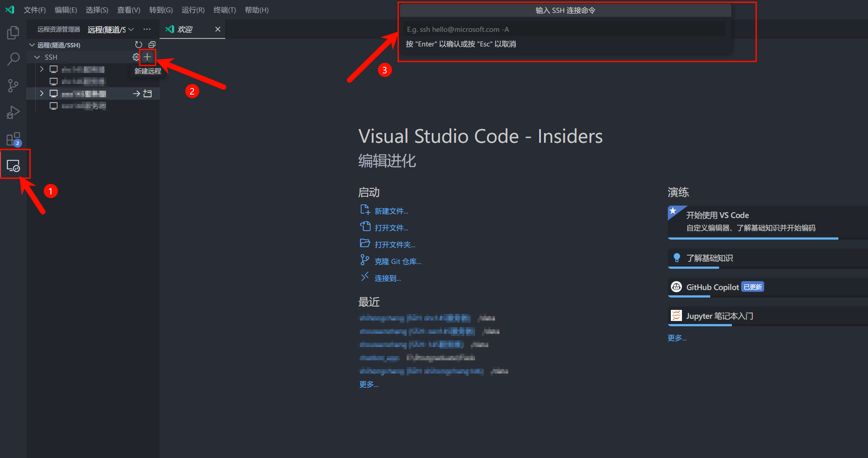Open the Extensions view
Screen dimensions: 868x458
[13, 139]
